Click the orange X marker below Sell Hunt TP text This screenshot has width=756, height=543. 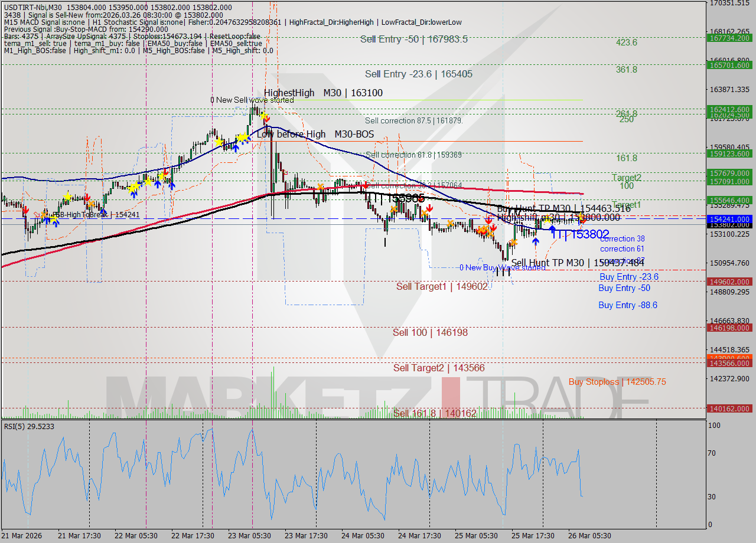(514, 241)
